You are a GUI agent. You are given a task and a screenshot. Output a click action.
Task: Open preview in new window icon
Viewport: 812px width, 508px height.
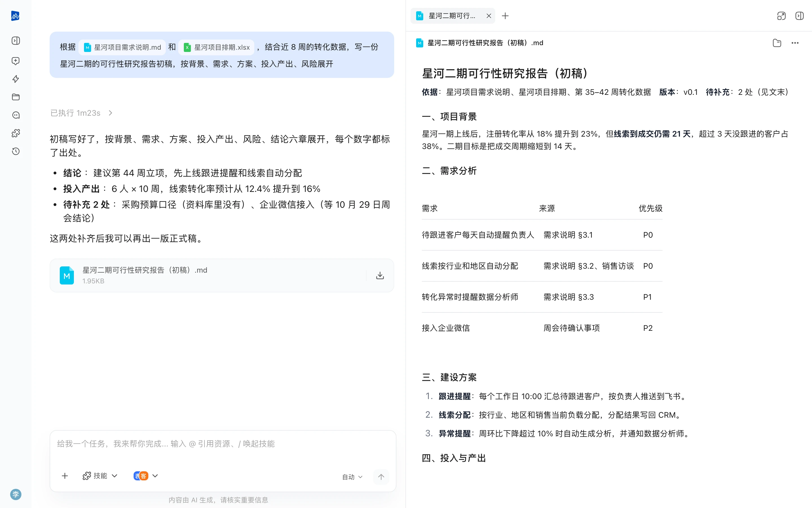(782, 16)
